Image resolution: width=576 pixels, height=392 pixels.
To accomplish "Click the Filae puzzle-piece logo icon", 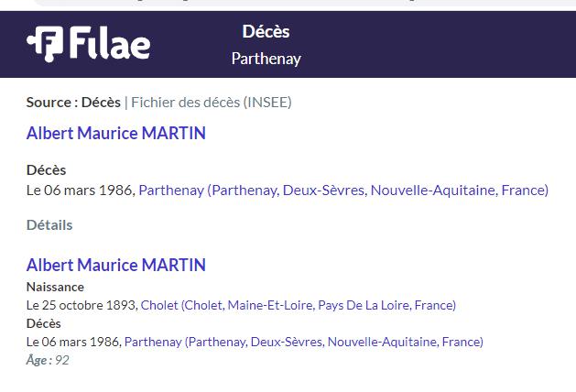I will (45, 44).
